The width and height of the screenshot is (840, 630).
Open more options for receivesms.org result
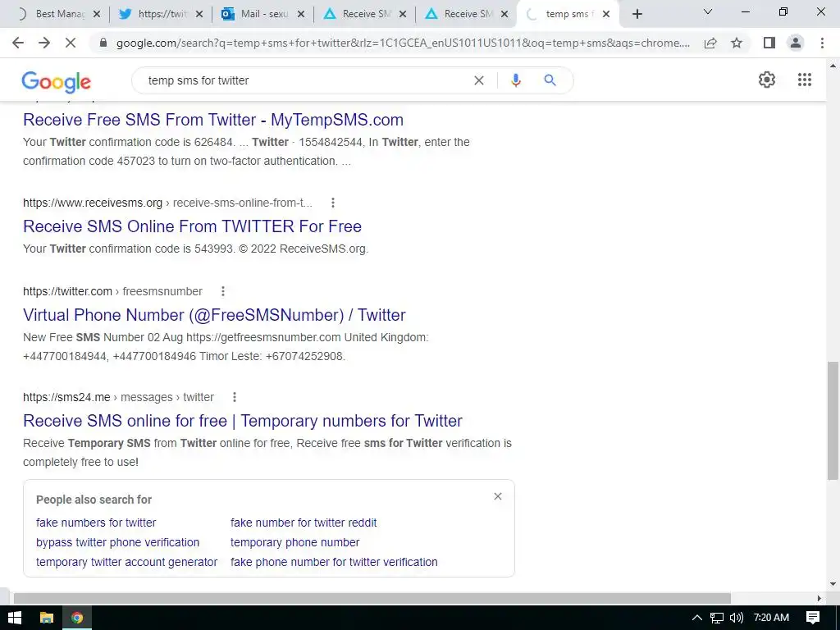pyautogui.click(x=333, y=203)
